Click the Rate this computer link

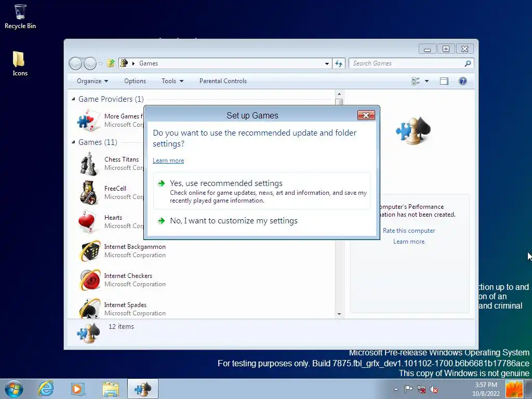click(x=409, y=231)
